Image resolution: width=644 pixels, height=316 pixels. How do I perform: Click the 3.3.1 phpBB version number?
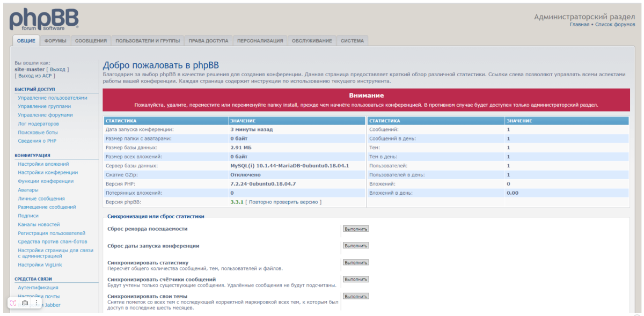[x=237, y=202]
